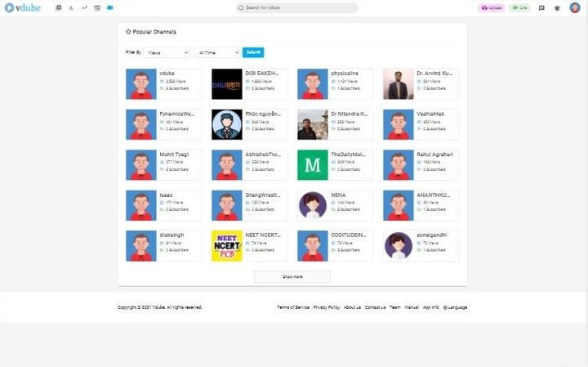Open the top videos bar-chart icon
The width and height of the screenshot is (588, 367).
pos(71,7)
